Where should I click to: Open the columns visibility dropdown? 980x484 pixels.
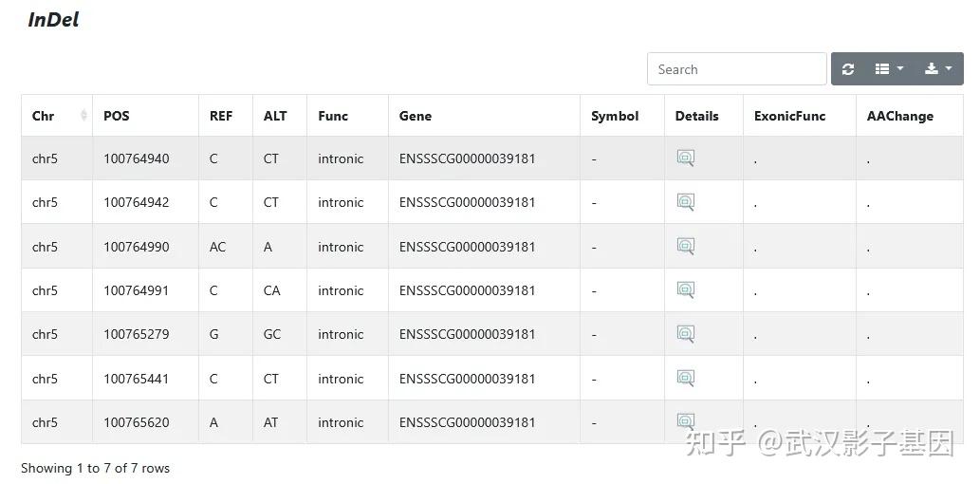pyautogui.click(x=889, y=69)
